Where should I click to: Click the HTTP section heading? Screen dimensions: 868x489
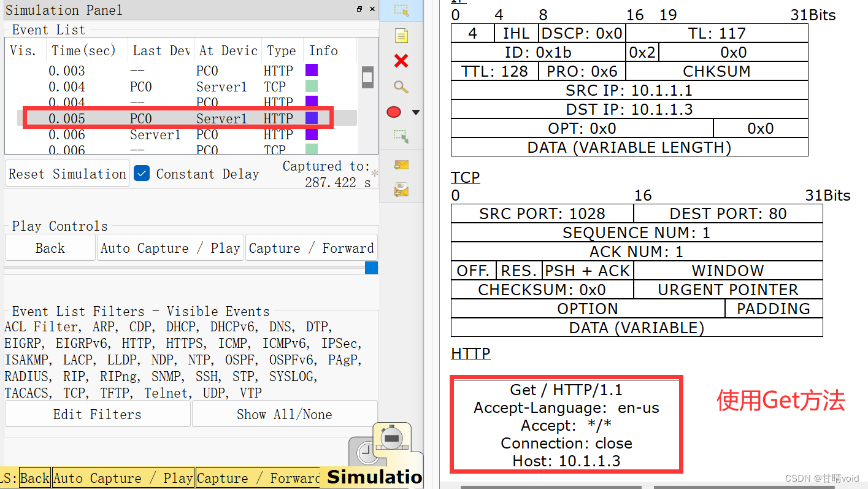click(x=470, y=354)
